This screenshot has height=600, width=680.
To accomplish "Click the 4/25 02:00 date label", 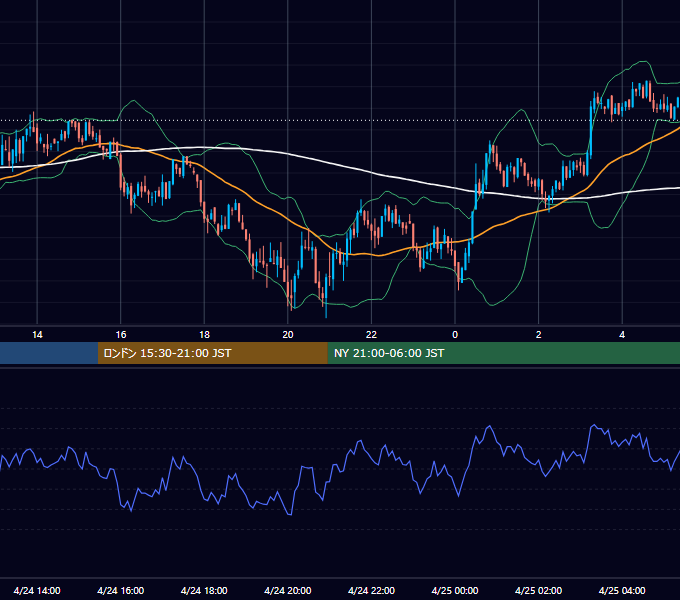I will pyautogui.click(x=538, y=590).
